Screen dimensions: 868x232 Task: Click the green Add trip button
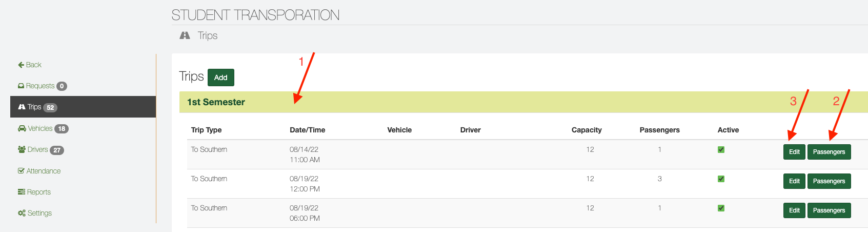[x=220, y=78]
